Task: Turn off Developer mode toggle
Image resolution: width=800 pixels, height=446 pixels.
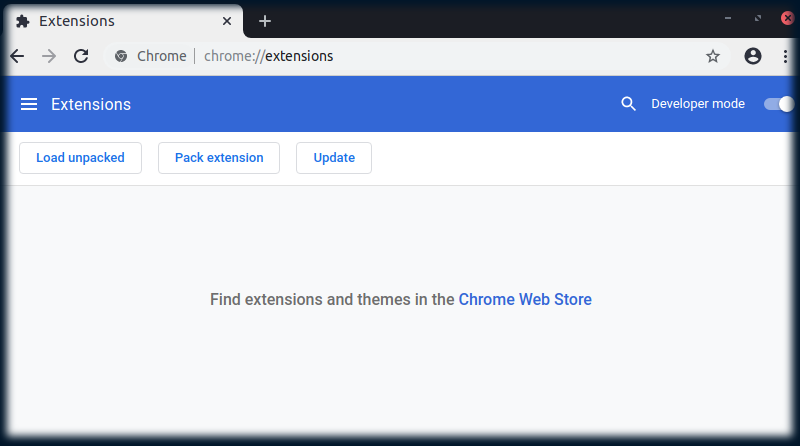Action: [779, 104]
